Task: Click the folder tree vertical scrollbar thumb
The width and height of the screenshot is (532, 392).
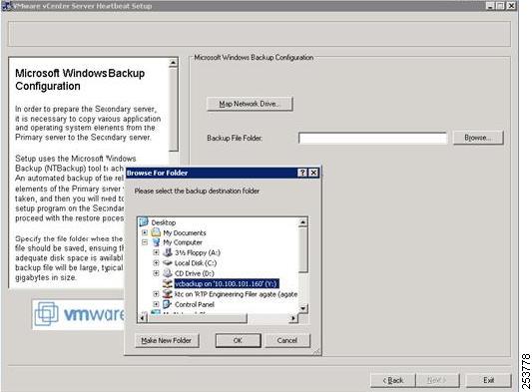Action: pos(302,249)
